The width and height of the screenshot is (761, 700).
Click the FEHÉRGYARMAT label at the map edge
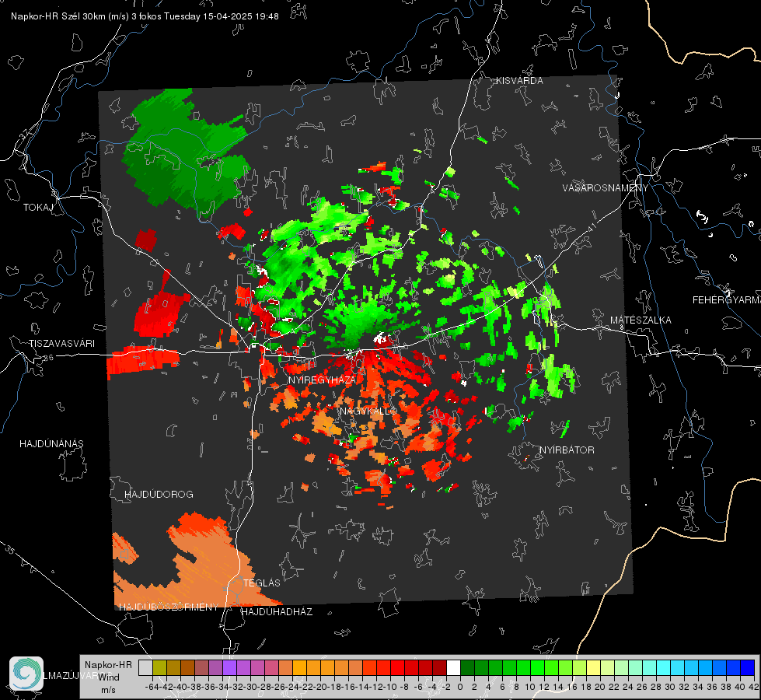(x=727, y=300)
